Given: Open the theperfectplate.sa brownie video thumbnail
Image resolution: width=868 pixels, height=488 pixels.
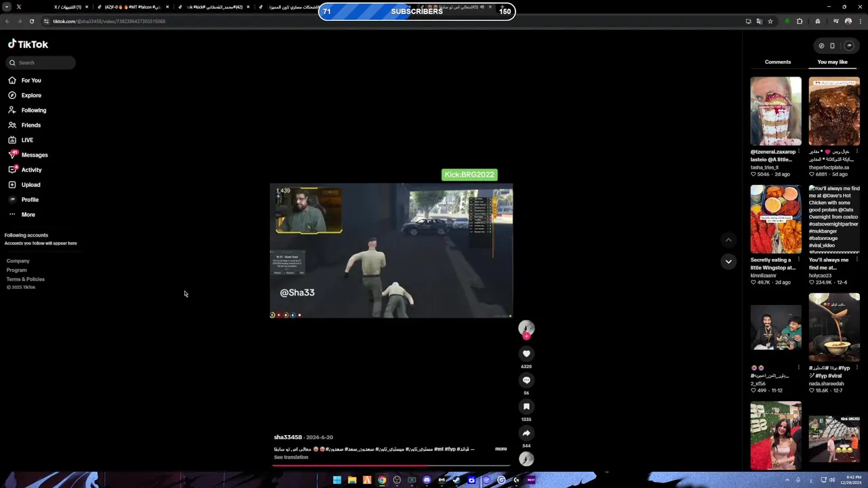Looking at the screenshot, I should [834, 111].
